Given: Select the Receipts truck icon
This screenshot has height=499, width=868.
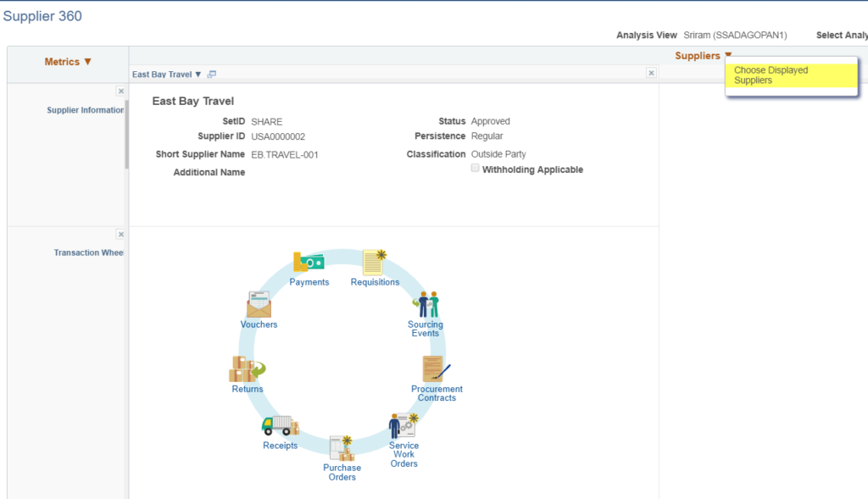Looking at the screenshot, I should tap(280, 426).
